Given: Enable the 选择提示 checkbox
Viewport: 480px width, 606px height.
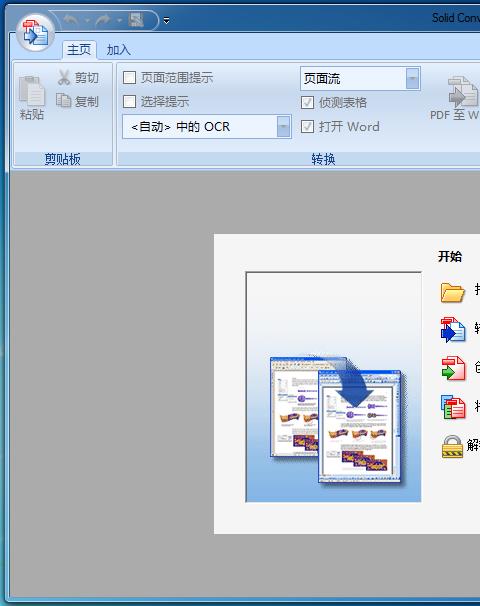Looking at the screenshot, I should pyautogui.click(x=129, y=102).
